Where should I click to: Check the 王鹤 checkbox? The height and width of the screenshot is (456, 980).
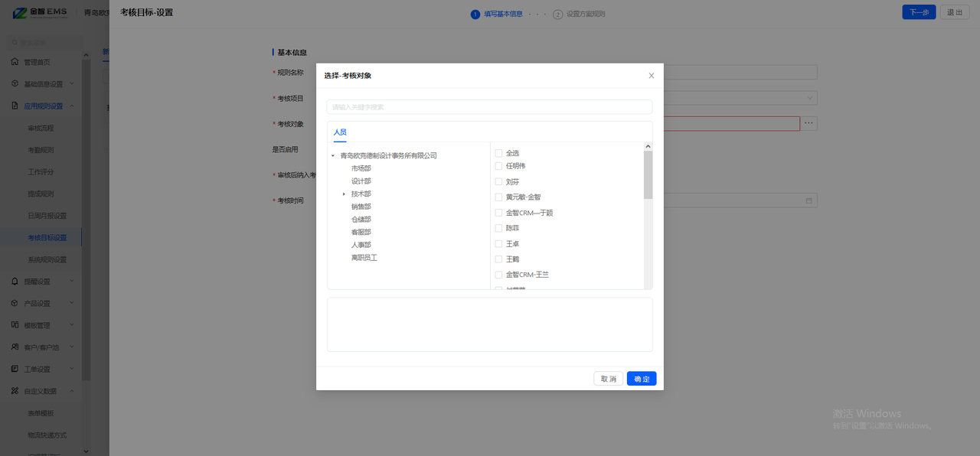pyautogui.click(x=498, y=259)
